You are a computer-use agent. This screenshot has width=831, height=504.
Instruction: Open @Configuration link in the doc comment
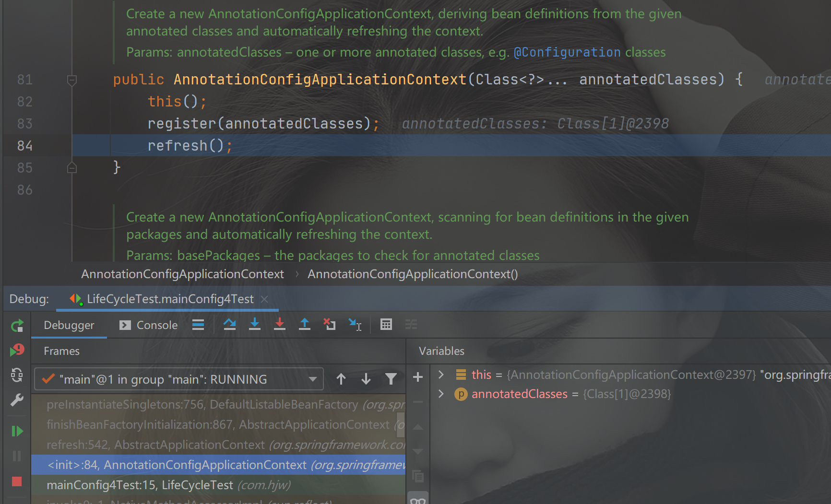567,52
